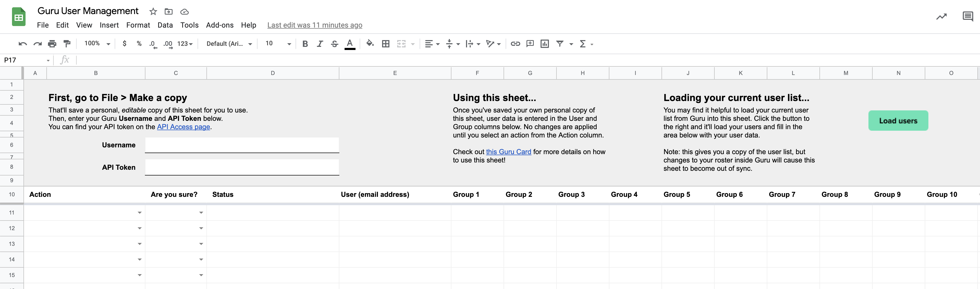The image size is (980, 289).
Task: Open Are you sure dropdown in row 12
Action: point(201,228)
